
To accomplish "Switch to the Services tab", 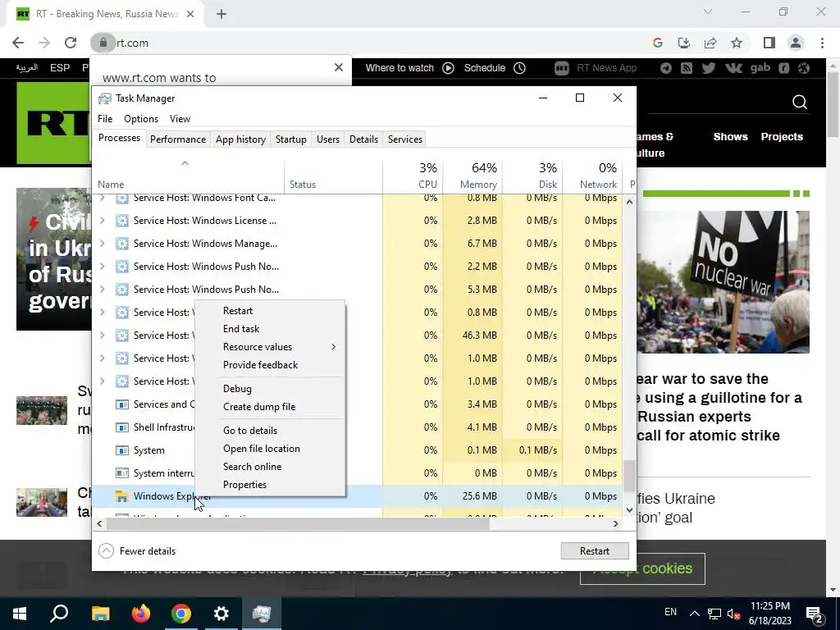I will coord(405,139).
